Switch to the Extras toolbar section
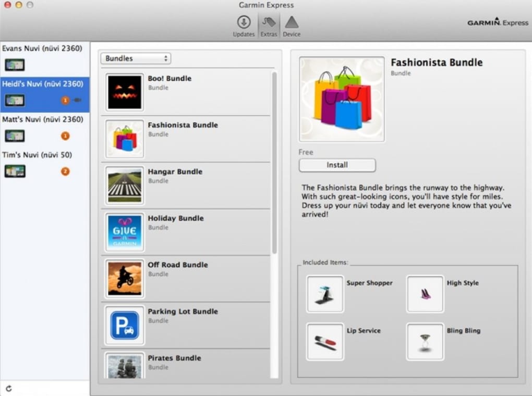 pyautogui.click(x=269, y=26)
